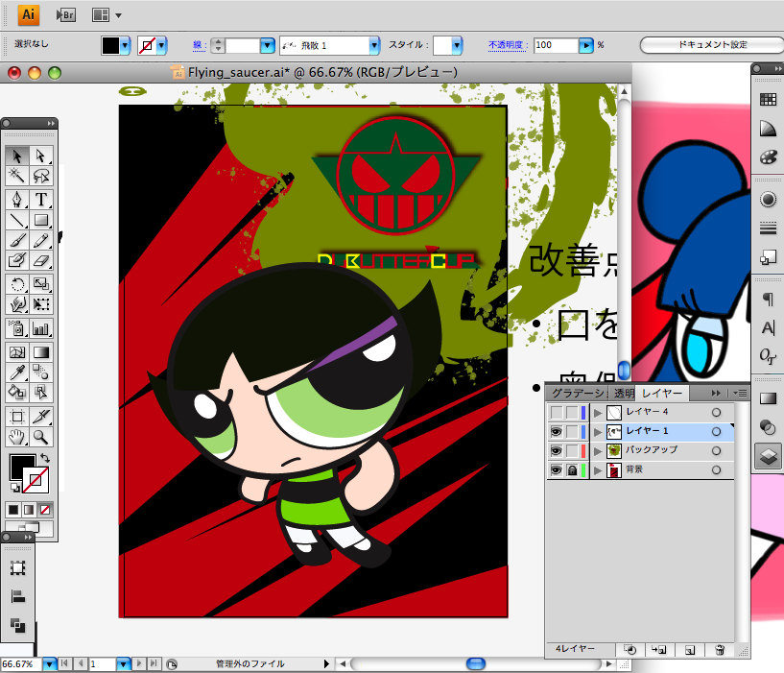
Task: Open stroke weight dropdown
Action: pyautogui.click(x=268, y=45)
